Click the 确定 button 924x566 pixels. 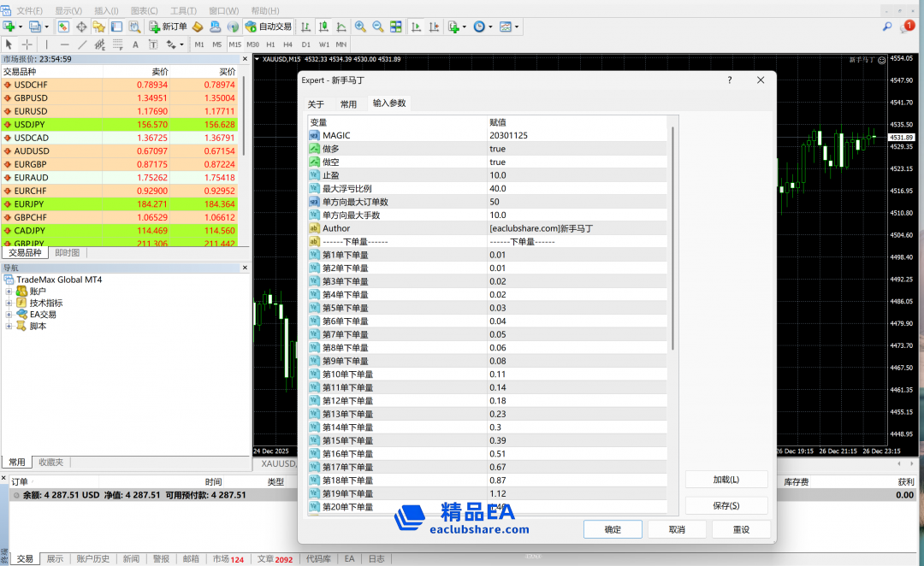point(613,529)
